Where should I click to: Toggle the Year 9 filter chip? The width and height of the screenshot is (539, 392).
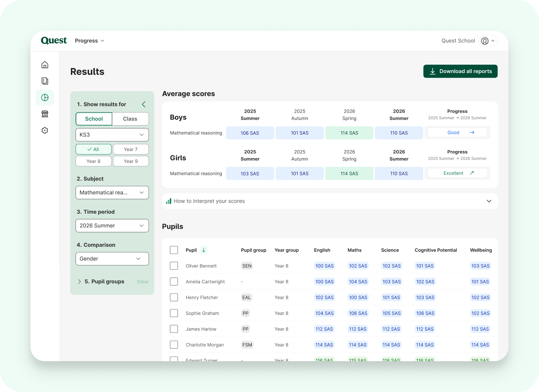point(131,161)
